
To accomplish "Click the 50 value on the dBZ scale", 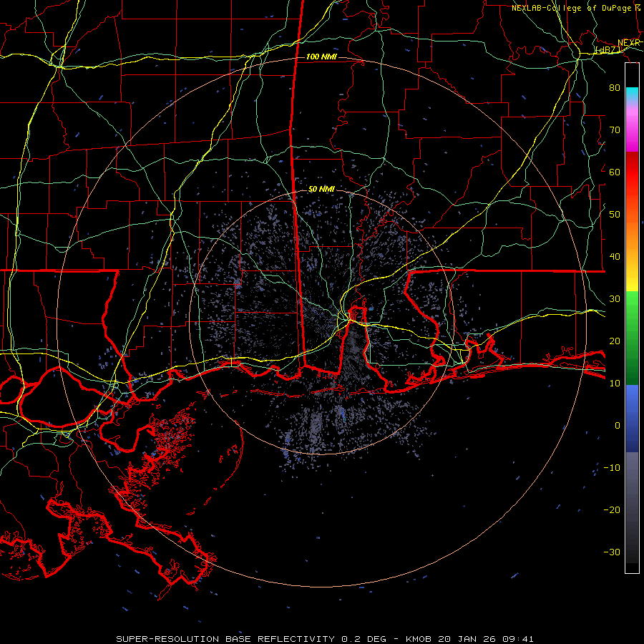I will click(x=615, y=215).
